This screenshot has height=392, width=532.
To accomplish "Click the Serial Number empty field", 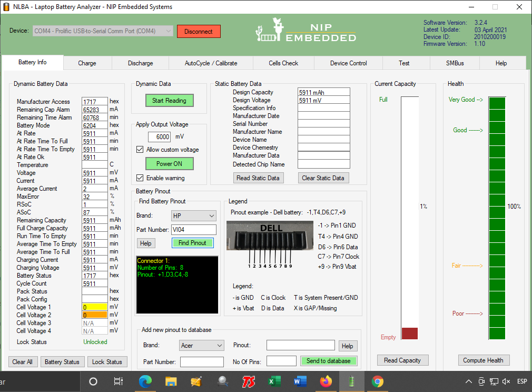I will [324, 123].
